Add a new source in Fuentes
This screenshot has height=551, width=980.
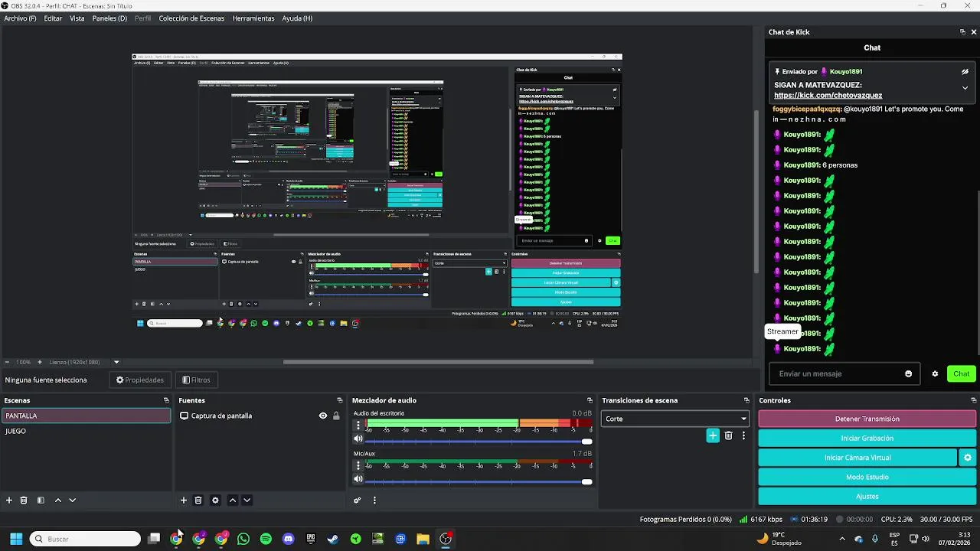coord(184,500)
